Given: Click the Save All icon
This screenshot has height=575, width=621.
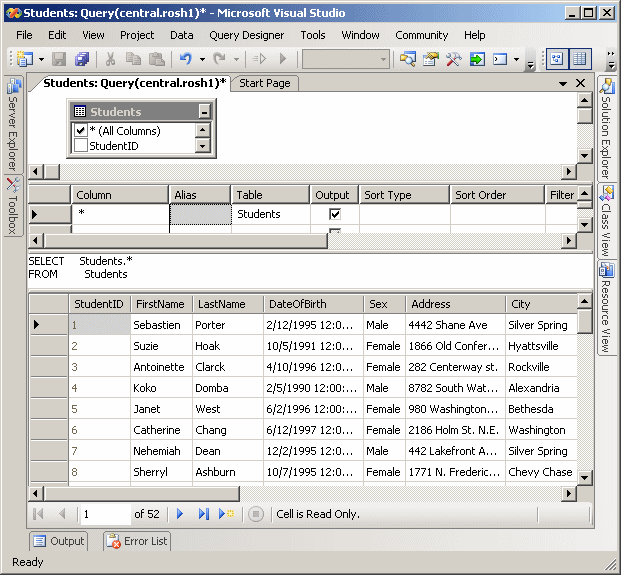Looking at the screenshot, I should (x=82, y=59).
